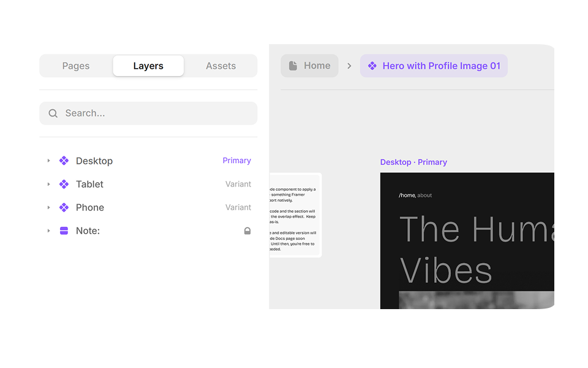Click the Phone component icon
Viewport: 588px width, 368px height.
pyautogui.click(x=64, y=207)
